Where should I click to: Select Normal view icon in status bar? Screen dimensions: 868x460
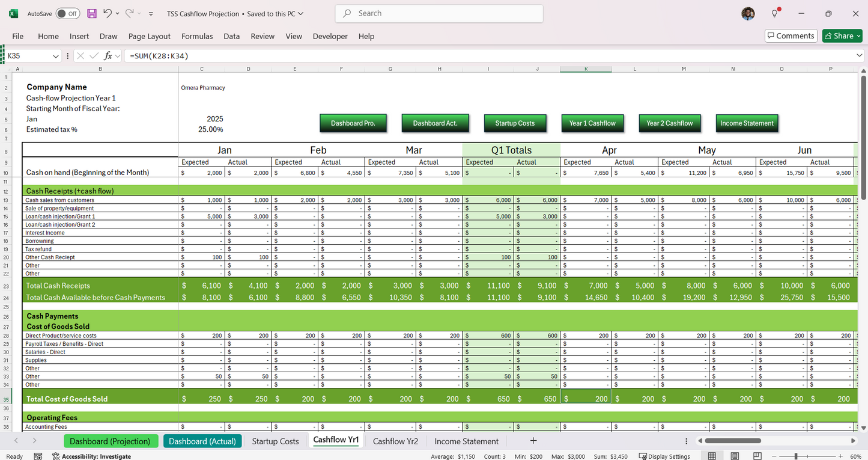coord(712,456)
